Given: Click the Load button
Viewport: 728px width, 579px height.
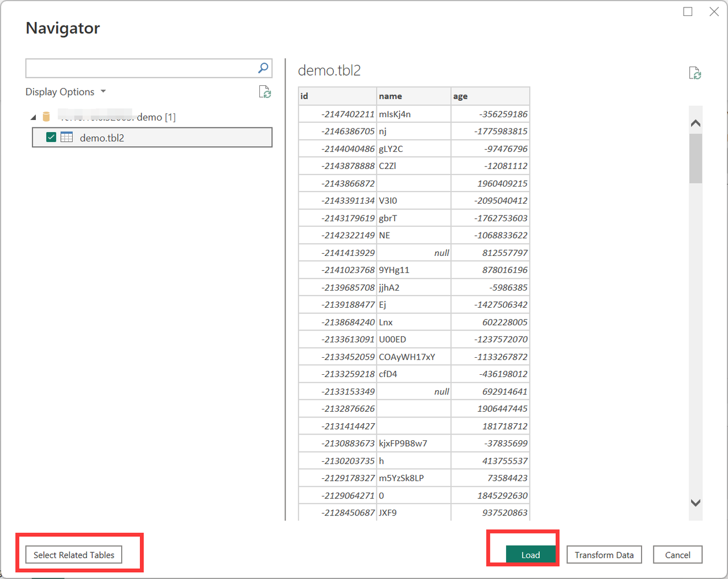Looking at the screenshot, I should point(530,555).
